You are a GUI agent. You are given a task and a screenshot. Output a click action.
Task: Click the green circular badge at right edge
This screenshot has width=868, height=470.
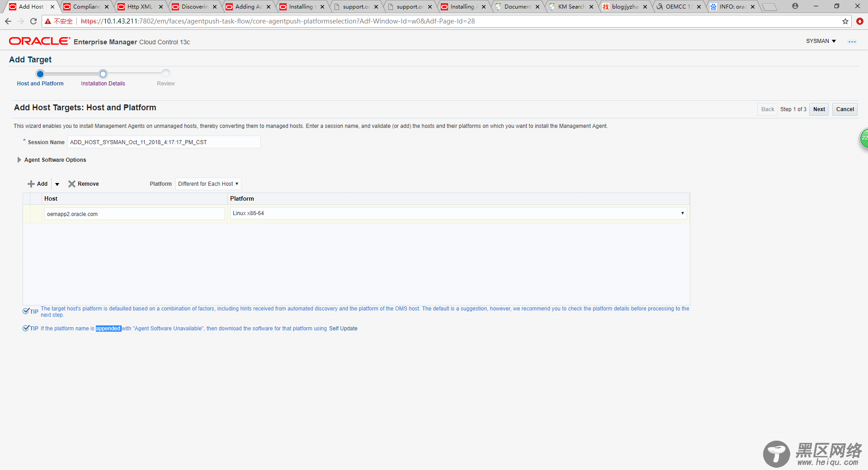(x=863, y=138)
